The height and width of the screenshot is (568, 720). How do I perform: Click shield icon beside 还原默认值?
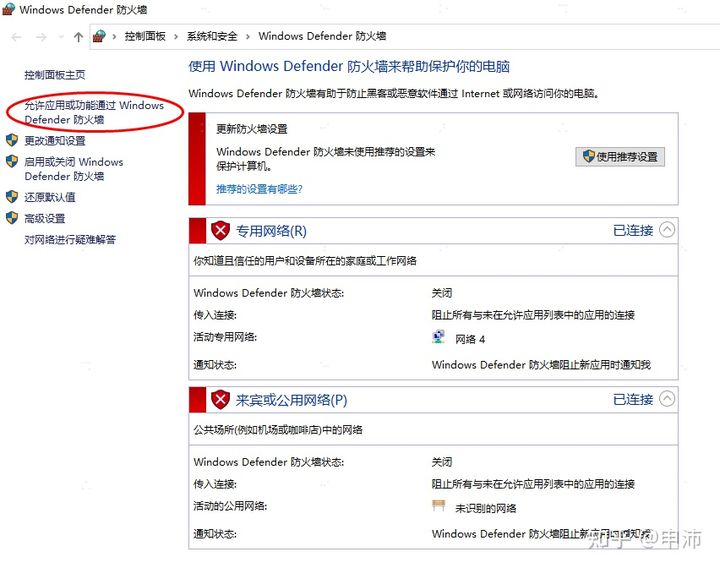tap(12, 197)
